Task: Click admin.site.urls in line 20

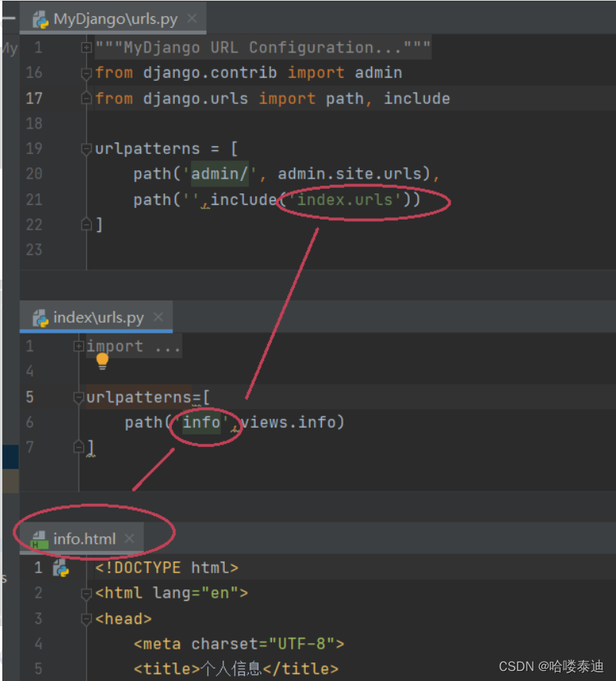Action: 350,174
